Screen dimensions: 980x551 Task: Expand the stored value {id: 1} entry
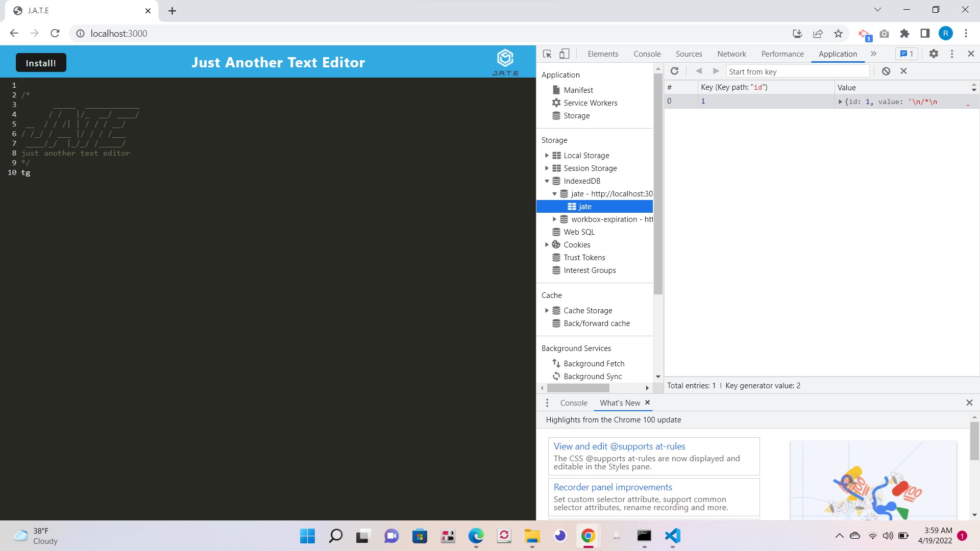coord(841,102)
